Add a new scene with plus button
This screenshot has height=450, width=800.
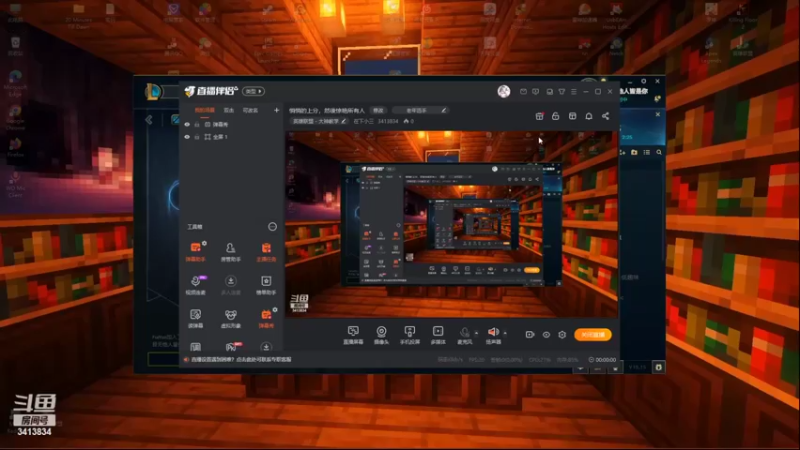point(277,110)
